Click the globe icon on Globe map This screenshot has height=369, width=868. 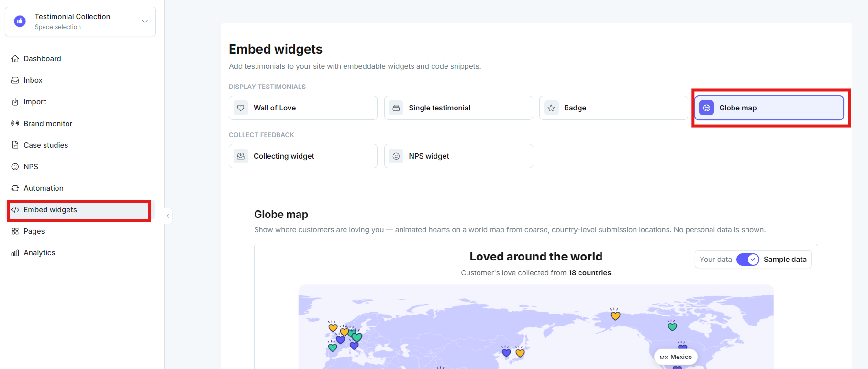pos(707,108)
